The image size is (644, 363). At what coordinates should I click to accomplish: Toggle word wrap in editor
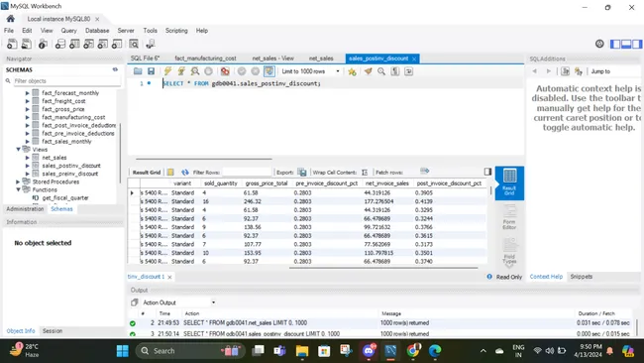408,71
